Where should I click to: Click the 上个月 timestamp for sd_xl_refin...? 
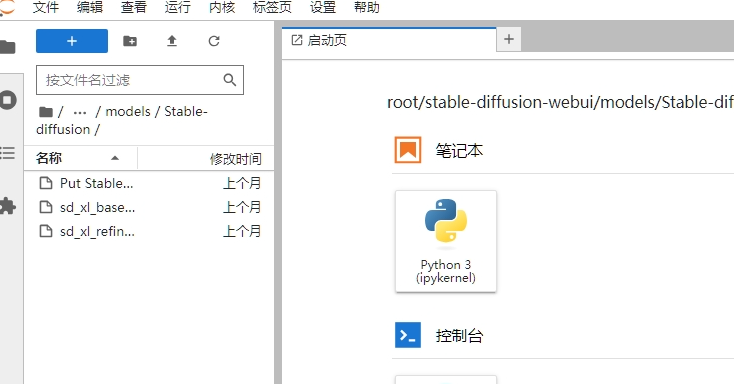click(242, 231)
